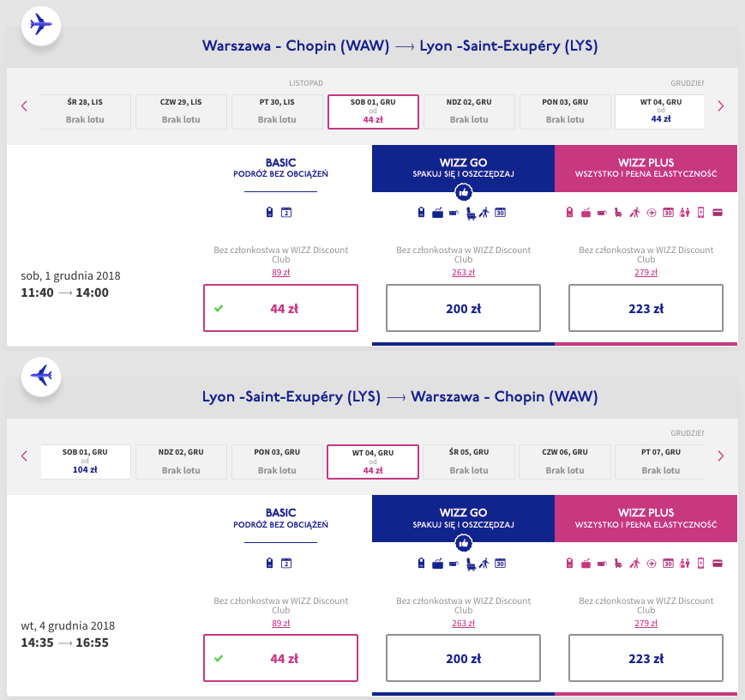Click the Lyon to Warszawa route title

point(400,396)
